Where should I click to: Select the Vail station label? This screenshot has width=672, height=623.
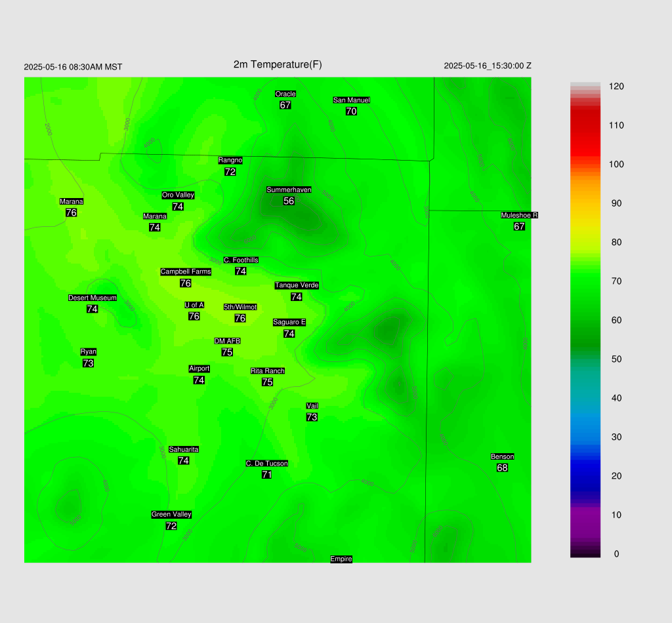[x=312, y=407]
